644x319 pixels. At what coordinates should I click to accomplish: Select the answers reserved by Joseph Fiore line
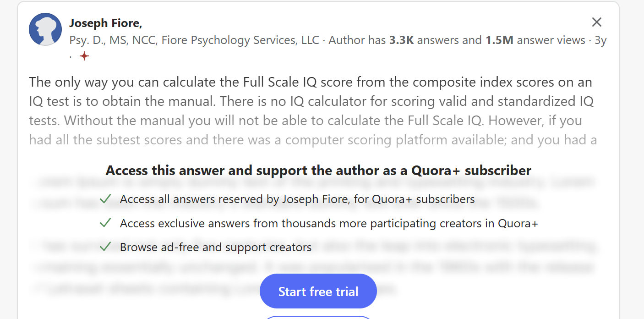pos(297,199)
